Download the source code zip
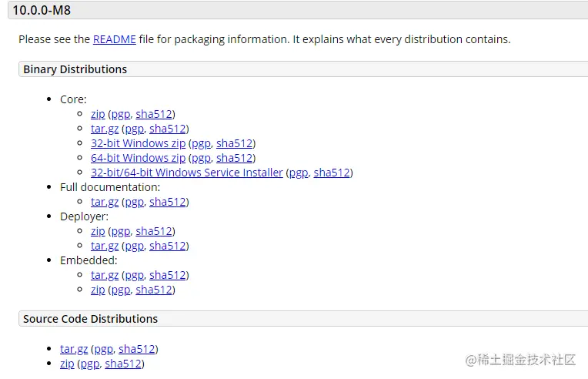The height and width of the screenshot is (379, 588). 67,364
